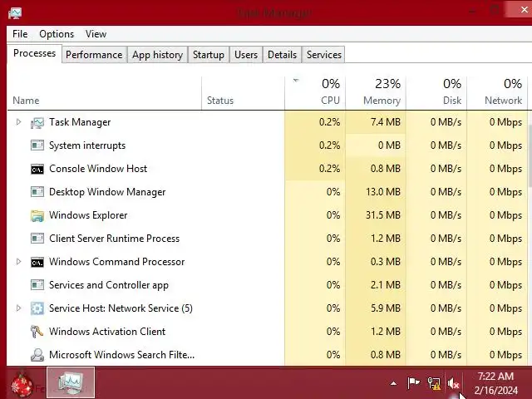
Task: Open the View menu
Action: [x=96, y=34]
